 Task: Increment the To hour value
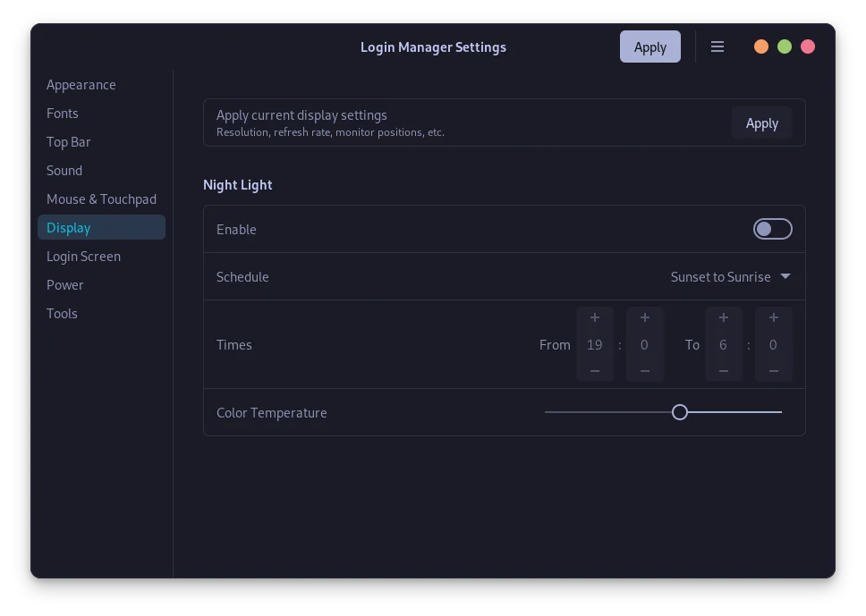pyautogui.click(x=723, y=316)
